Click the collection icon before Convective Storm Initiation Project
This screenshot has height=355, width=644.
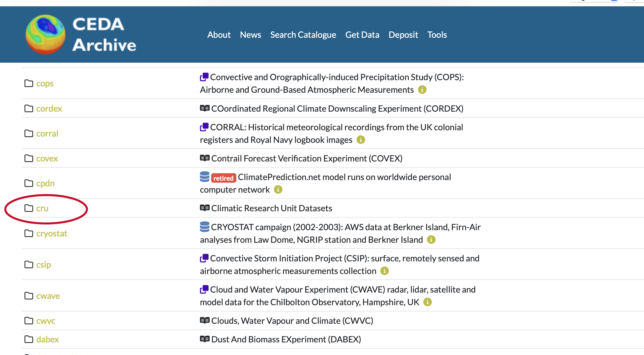pos(204,258)
